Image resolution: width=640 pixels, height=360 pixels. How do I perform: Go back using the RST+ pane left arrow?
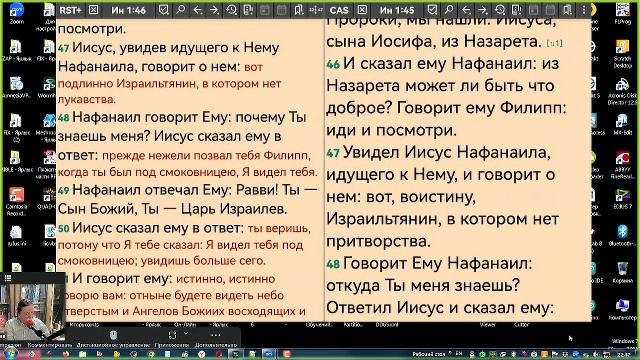198,10
